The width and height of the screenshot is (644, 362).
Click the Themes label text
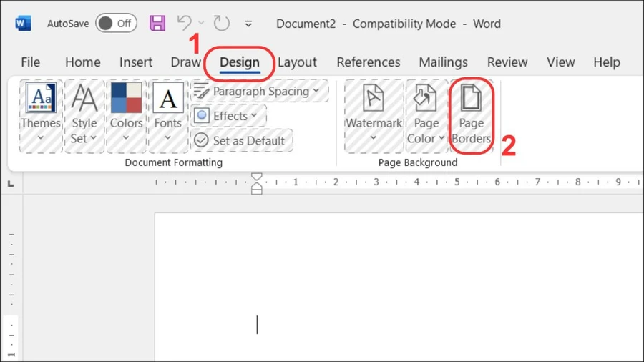pyautogui.click(x=41, y=123)
